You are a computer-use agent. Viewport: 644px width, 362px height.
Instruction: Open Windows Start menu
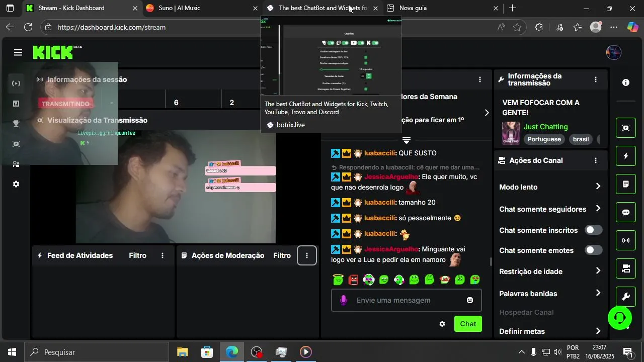point(12,352)
